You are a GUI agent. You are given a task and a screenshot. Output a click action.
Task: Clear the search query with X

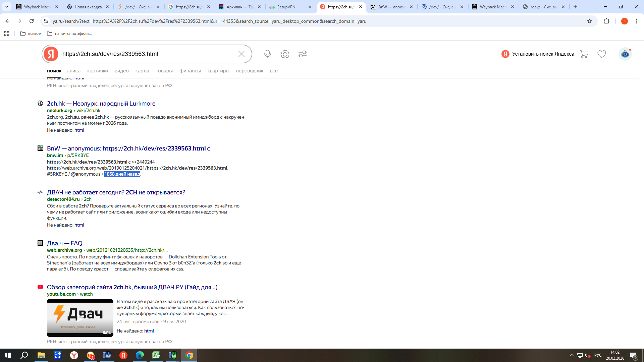(x=241, y=54)
